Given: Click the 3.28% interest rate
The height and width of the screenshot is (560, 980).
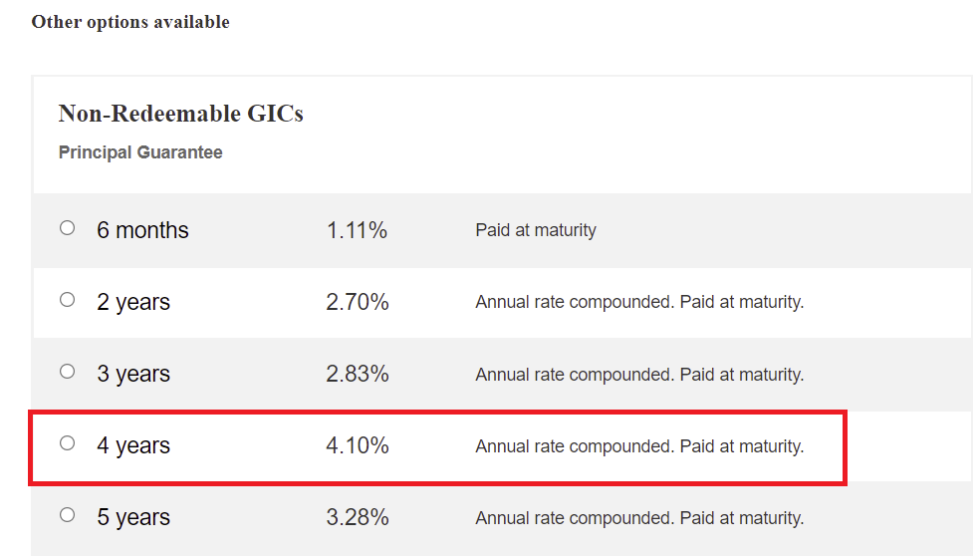Looking at the screenshot, I should pos(357,517).
